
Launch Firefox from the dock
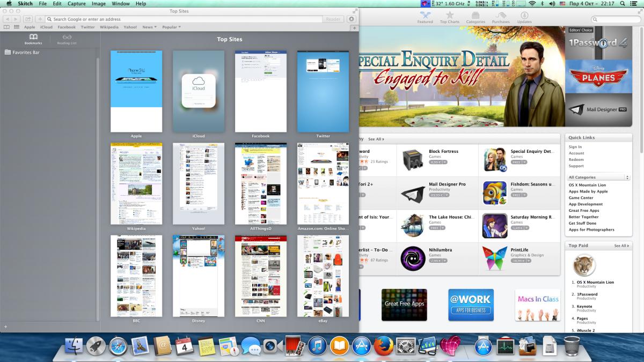click(x=384, y=346)
